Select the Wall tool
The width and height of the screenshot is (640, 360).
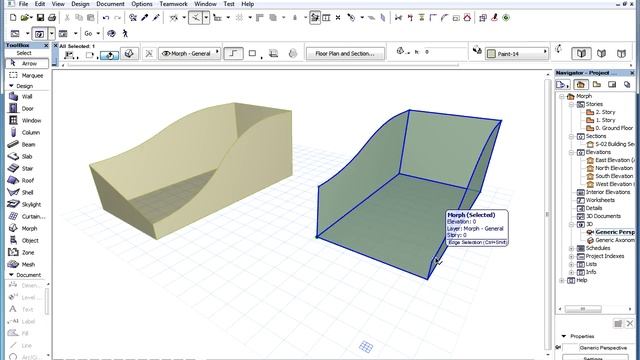27,97
